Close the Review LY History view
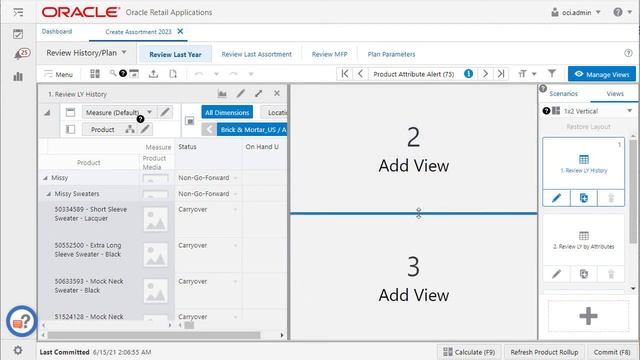The height and width of the screenshot is (360, 640). [x=277, y=93]
